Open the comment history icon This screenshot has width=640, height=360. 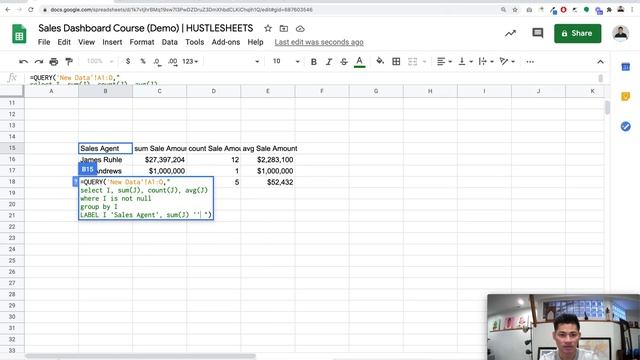click(538, 33)
